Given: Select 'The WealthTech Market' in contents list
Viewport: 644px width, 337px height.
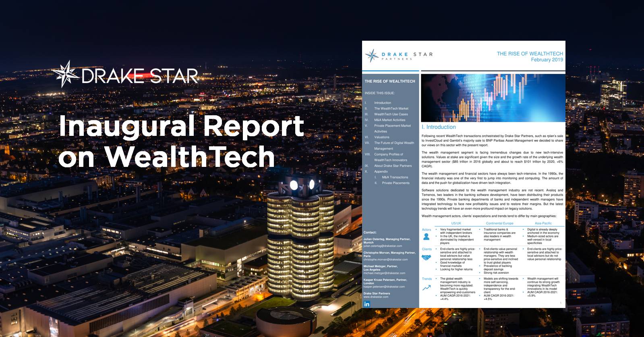Looking at the screenshot, I should 391,108.
